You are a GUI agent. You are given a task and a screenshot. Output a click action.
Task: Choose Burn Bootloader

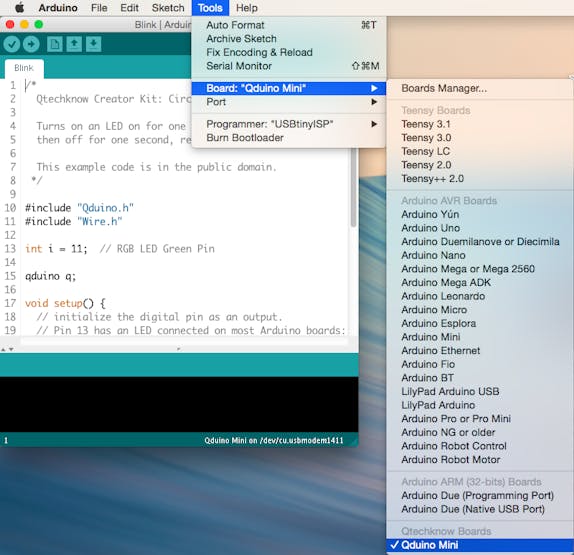tap(288, 138)
